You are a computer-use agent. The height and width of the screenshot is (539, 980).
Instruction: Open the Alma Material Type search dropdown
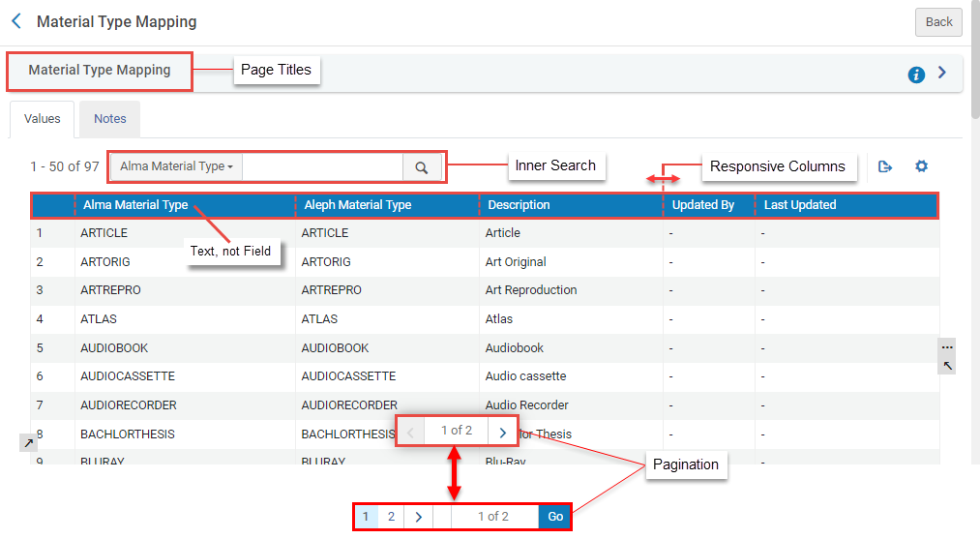(176, 166)
